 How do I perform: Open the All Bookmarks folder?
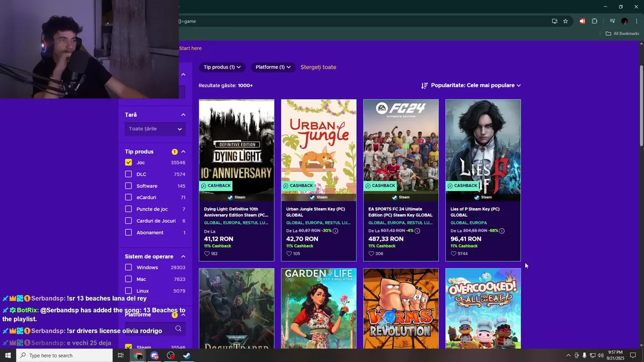622,34
